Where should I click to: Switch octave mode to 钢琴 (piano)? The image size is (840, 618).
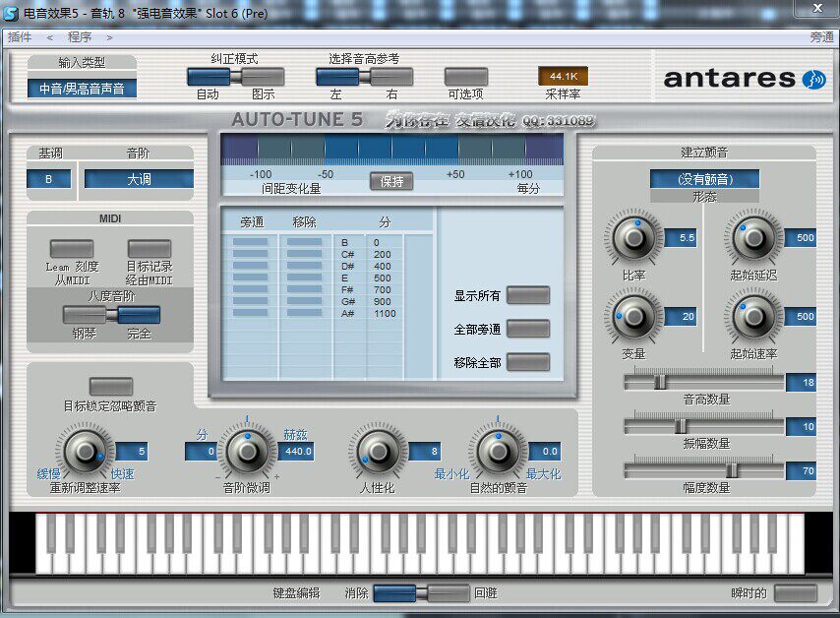[x=85, y=315]
